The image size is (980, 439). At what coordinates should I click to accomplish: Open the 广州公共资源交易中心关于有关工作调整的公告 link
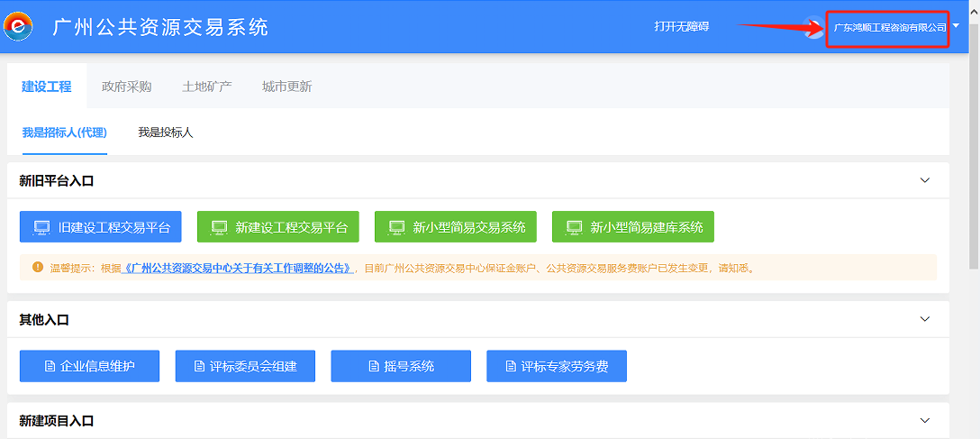click(238, 269)
